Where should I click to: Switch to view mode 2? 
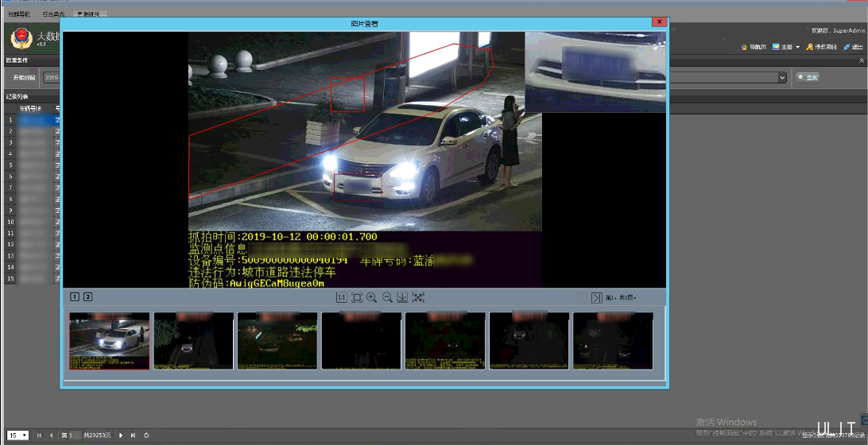pos(87,297)
